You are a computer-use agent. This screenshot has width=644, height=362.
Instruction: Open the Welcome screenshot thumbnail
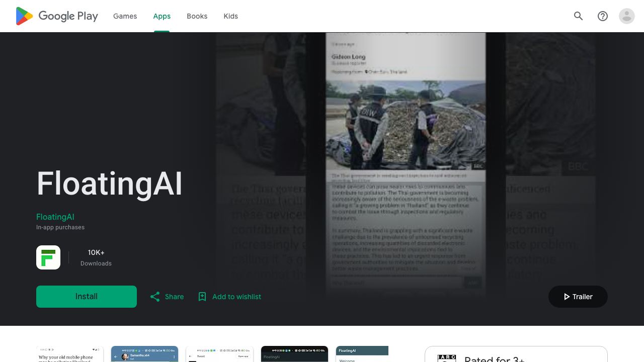[x=362, y=354]
